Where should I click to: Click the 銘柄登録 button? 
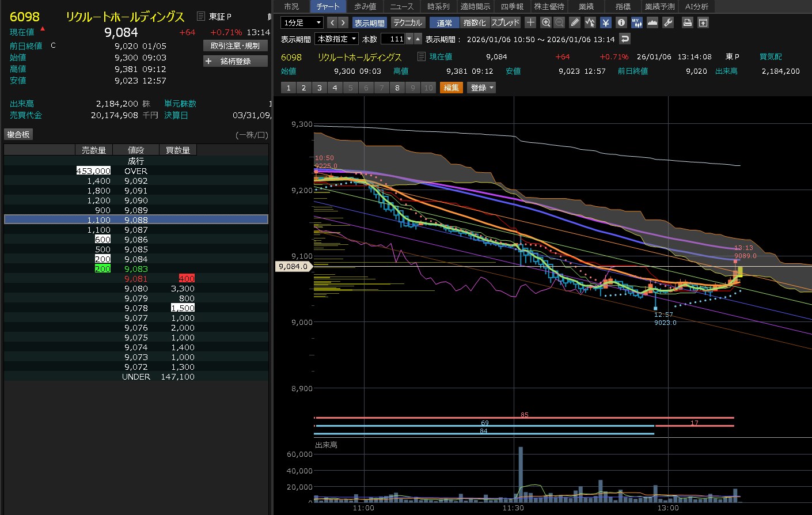click(236, 61)
